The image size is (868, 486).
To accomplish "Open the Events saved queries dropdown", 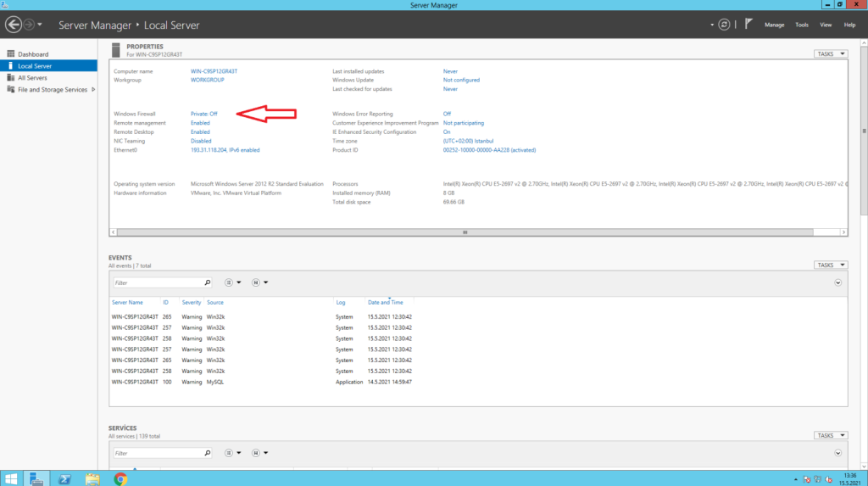I will point(259,282).
